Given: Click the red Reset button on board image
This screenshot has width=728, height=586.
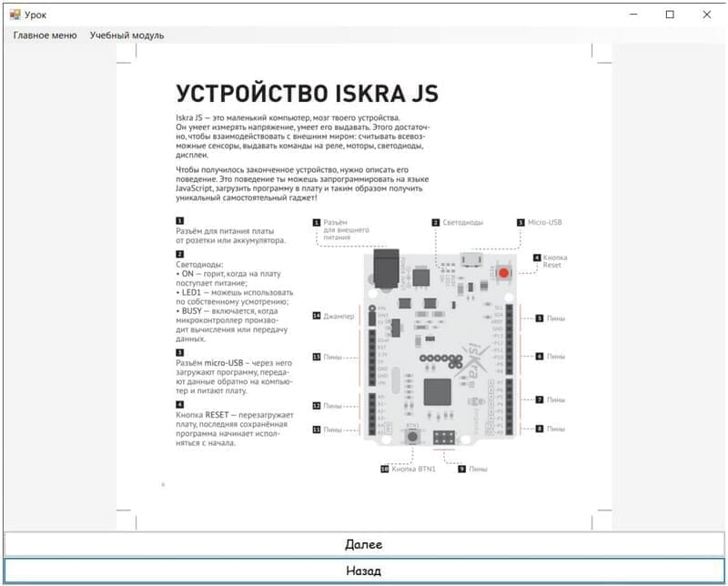Looking at the screenshot, I should pos(504,273).
